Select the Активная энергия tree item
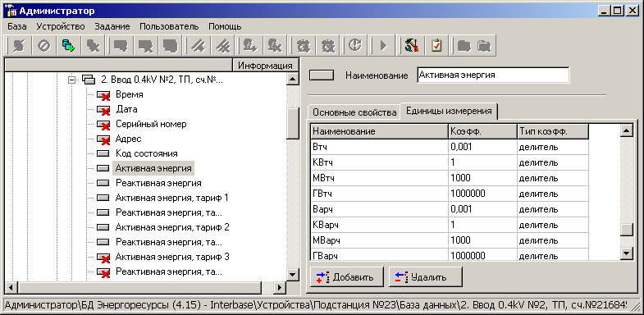Viewport: 644px width, 315px height. tap(153, 168)
